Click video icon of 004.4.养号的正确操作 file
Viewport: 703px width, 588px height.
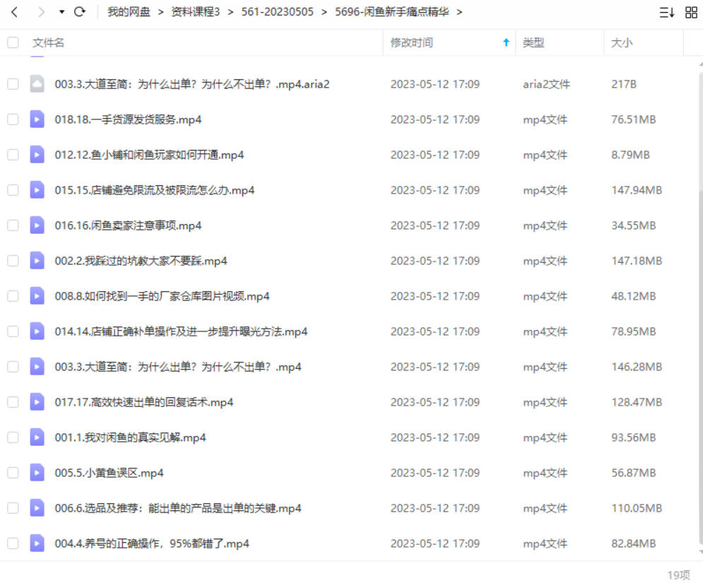point(37,543)
